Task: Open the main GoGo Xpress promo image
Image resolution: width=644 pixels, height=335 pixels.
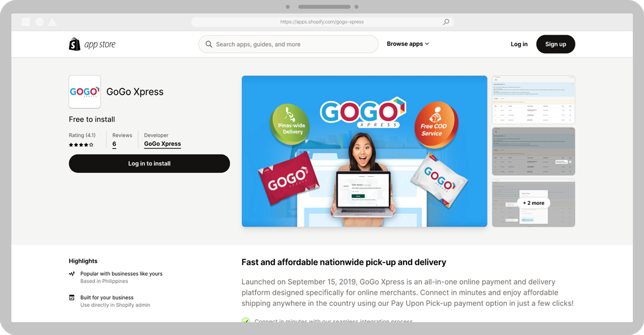Action: 364,151
